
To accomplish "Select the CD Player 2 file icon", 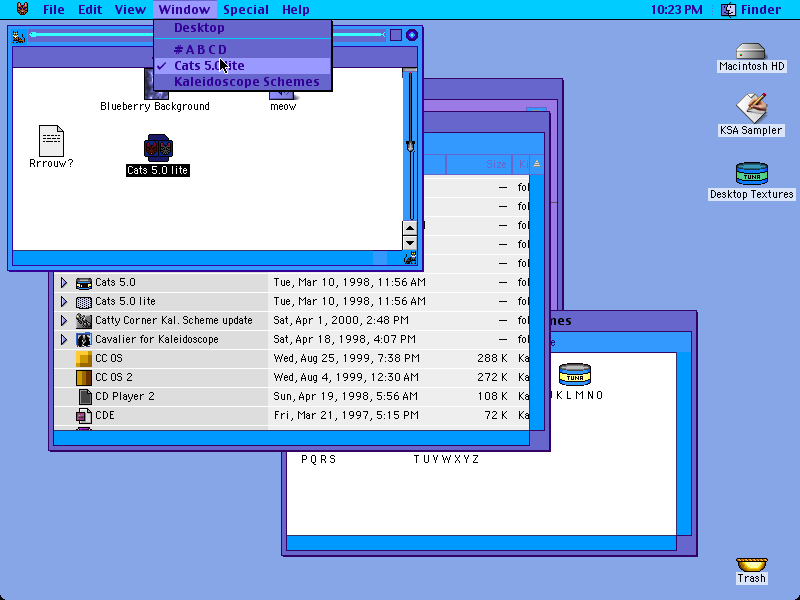I will click(85, 396).
